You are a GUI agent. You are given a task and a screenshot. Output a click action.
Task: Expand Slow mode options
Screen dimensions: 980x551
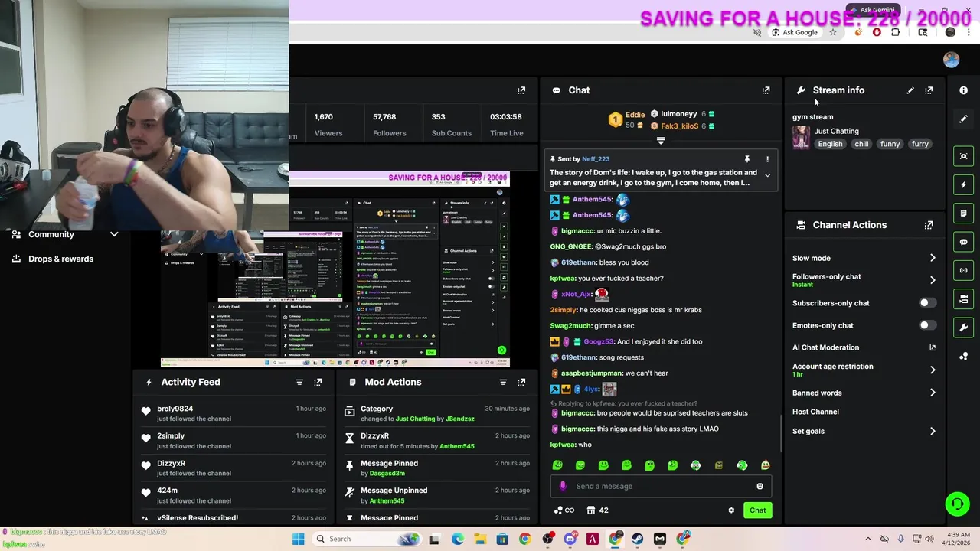(x=933, y=258)
